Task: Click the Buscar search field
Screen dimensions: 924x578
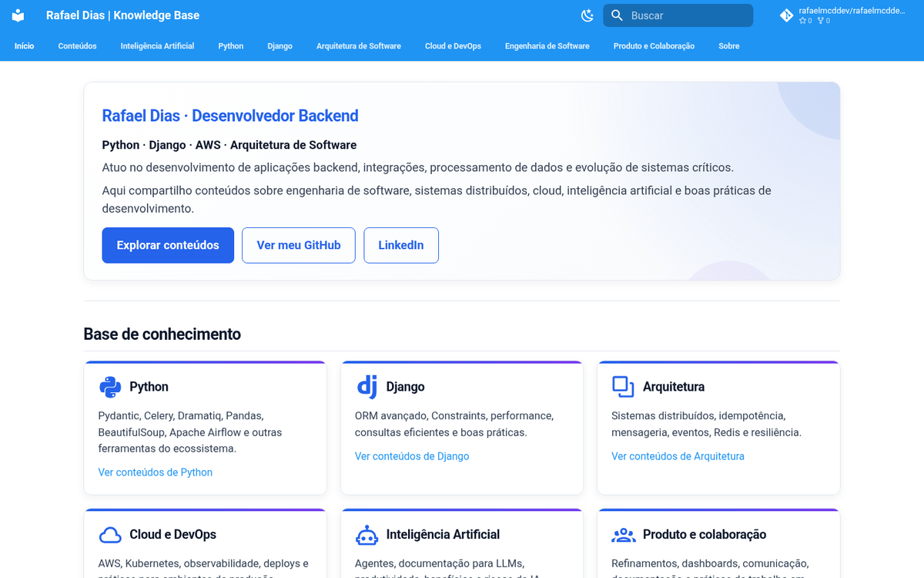Action: [678, 15]
